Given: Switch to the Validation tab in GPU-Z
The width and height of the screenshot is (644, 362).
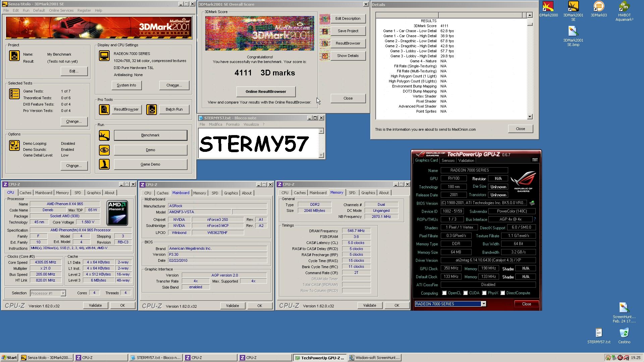Looking at the screenshot, I should click(x=466, y=161).
